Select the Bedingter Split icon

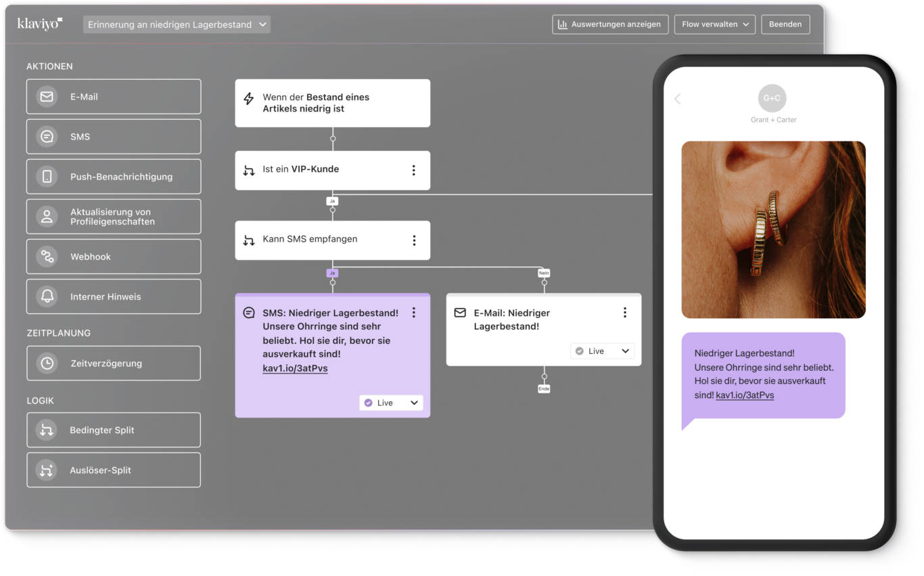(47, 430)
